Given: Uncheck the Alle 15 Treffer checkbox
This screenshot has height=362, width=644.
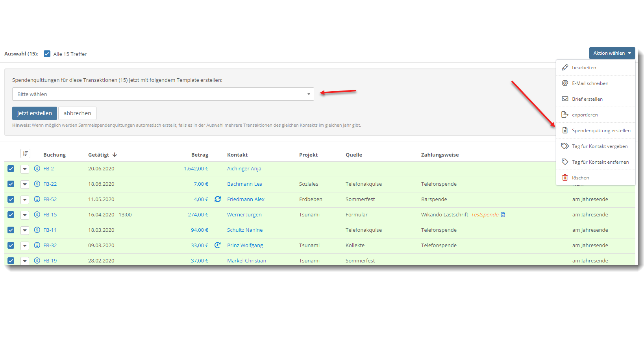Looking at the screenshot, I should (47, 54).
